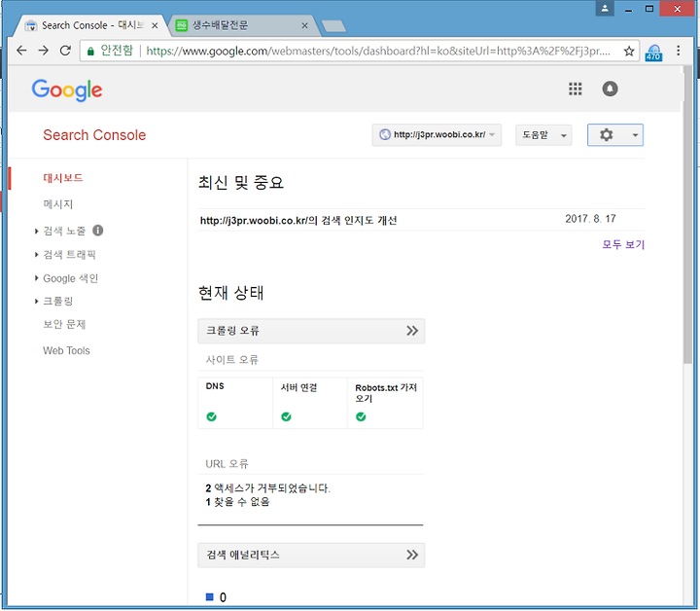Reload the page with the refresh icon
Screen dimensions: 700x611
[x=66, y=51]
